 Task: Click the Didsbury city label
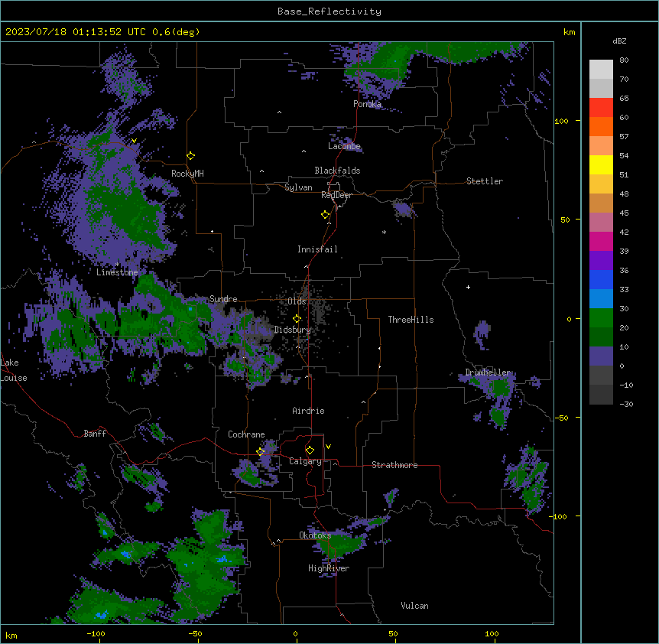pyautogui.click(x=293, y=330)
